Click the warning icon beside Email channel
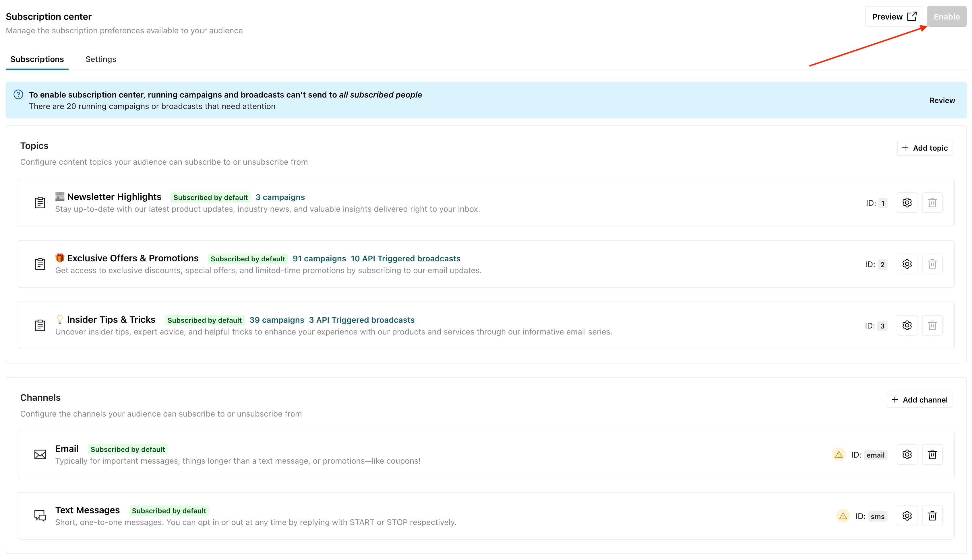 839,454
